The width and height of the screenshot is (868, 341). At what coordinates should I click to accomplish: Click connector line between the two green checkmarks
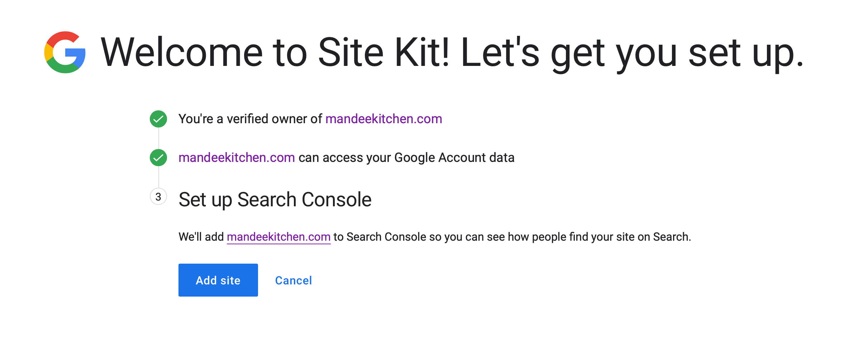point(158,138)
